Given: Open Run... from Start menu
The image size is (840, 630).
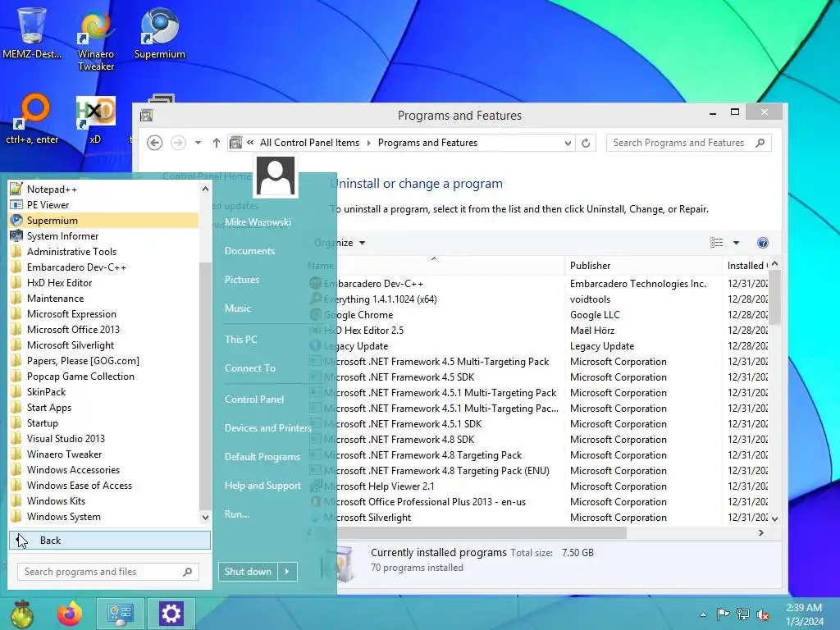Looking at the screenshot, I should [237, 514].
